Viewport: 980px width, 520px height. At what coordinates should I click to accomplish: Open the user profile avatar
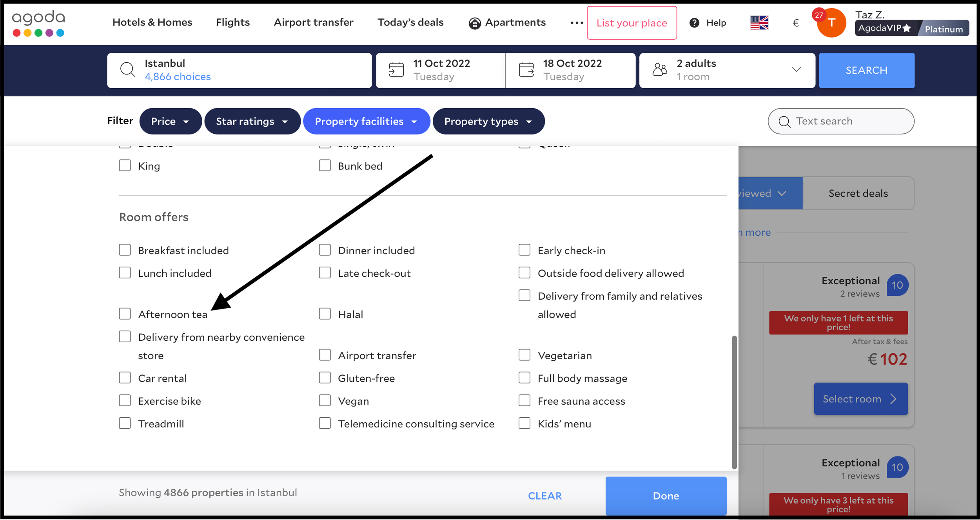(x=831, y=24)
